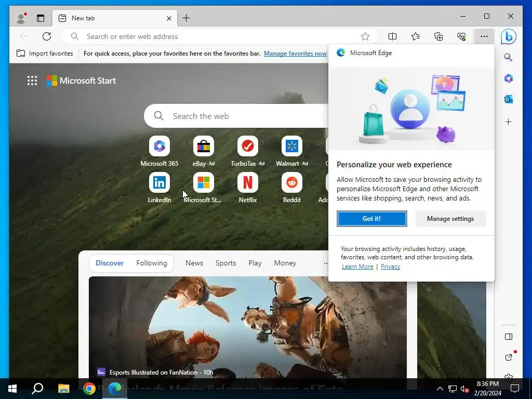Open the Collections icon

click(x=438, y=36)
